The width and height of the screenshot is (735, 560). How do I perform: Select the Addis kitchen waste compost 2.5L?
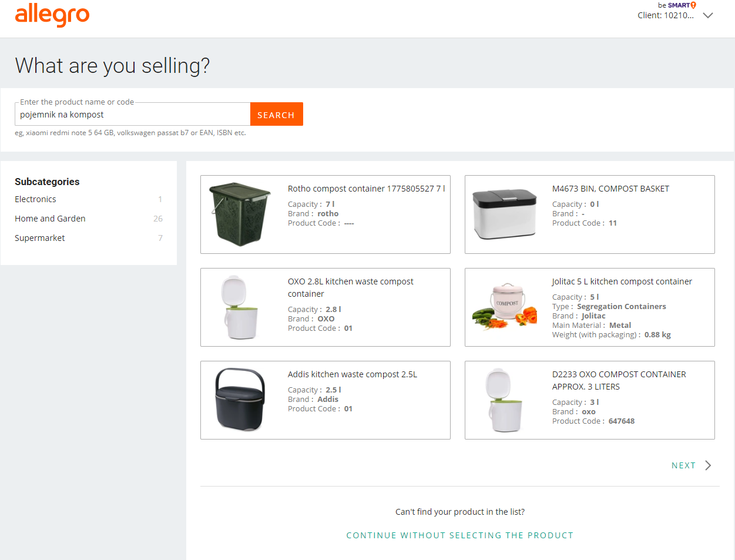[x=325, y=400]
